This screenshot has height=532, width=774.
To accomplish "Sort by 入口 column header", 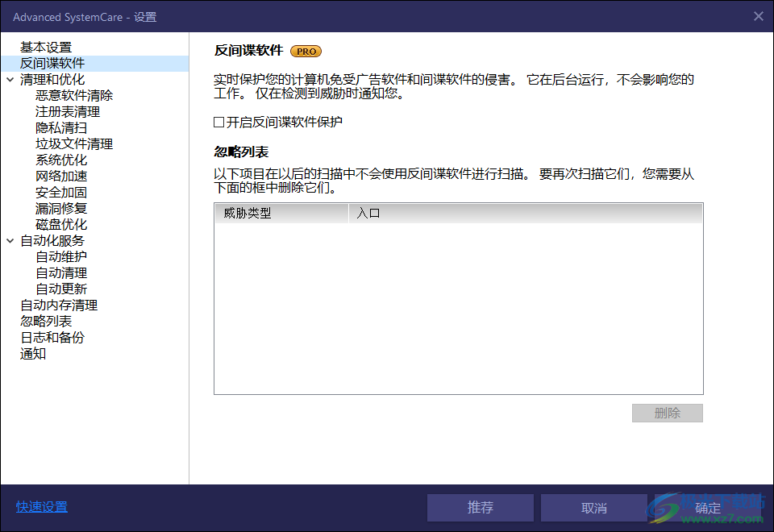I will (x=525, y=213).
